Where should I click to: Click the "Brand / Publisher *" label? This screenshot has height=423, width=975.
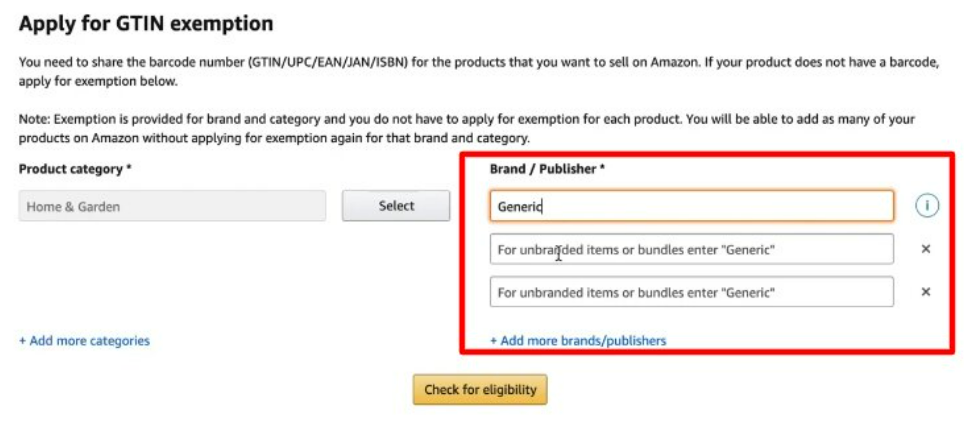pos(547,169)
